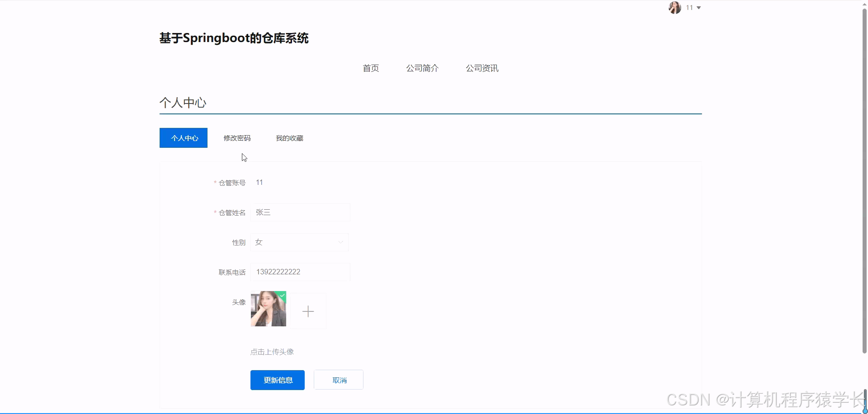Open the 公司资讯 navigation item
Viewport: 868px width, 414px height.
coord(482,68)
